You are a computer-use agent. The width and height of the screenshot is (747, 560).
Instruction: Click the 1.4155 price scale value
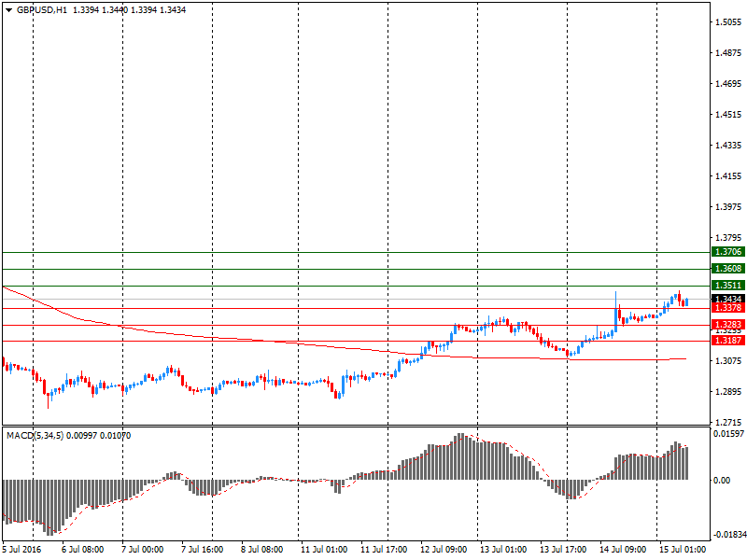point(728,176)
